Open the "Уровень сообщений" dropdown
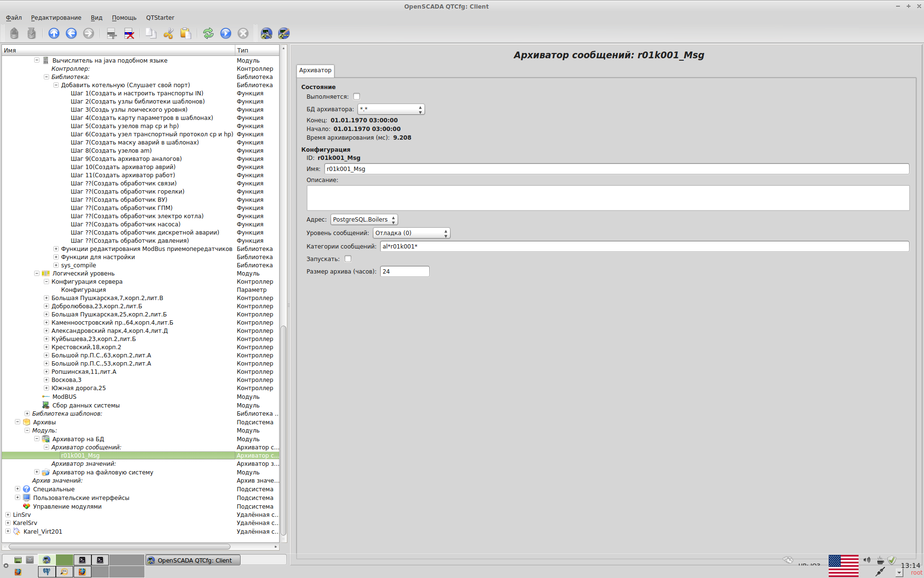The height and width of the screenshot is (578, 924). coord(411,233)
